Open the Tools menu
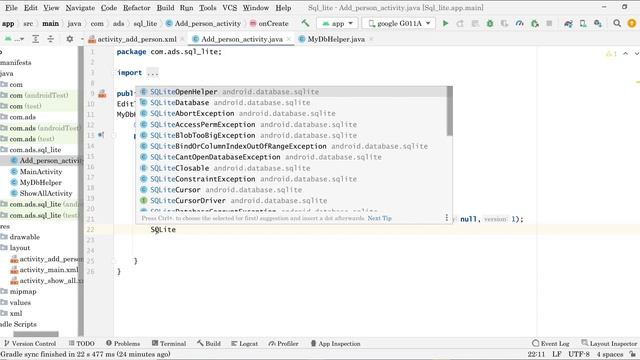This screenshot has width=640, height=360. (x=208, y=8)
